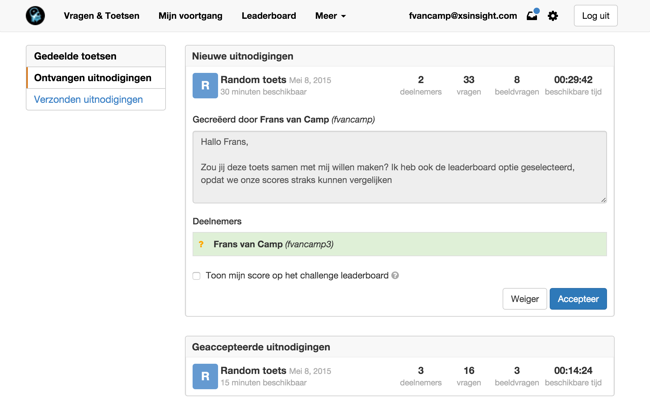Go to Mijn voortgang page
This screenshot has height=408, width=650.
[190, 16]
